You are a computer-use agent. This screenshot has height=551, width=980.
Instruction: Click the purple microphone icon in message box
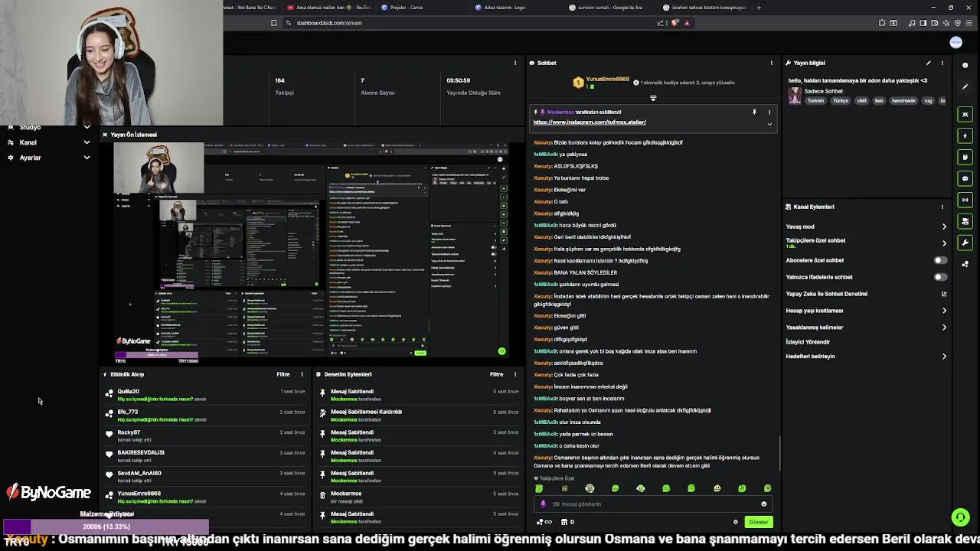[544, 504]
